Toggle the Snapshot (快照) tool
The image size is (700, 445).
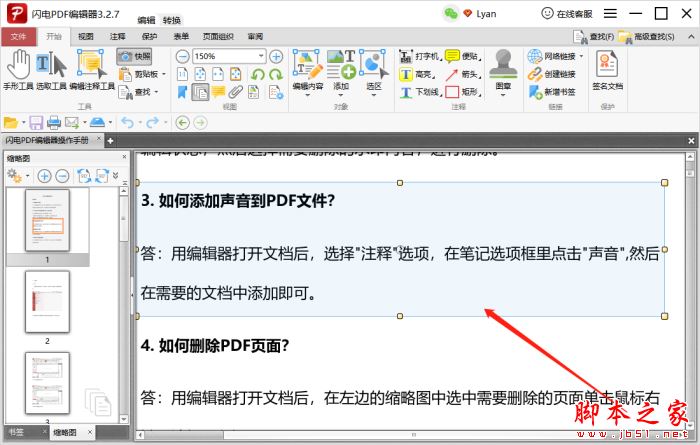134,56
